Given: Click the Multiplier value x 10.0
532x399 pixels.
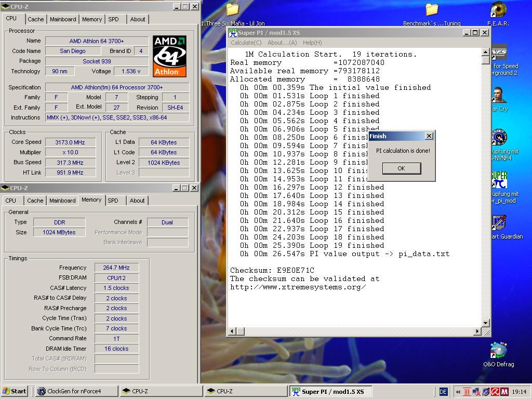Looking at the screenshot, I should click(70, 152).
